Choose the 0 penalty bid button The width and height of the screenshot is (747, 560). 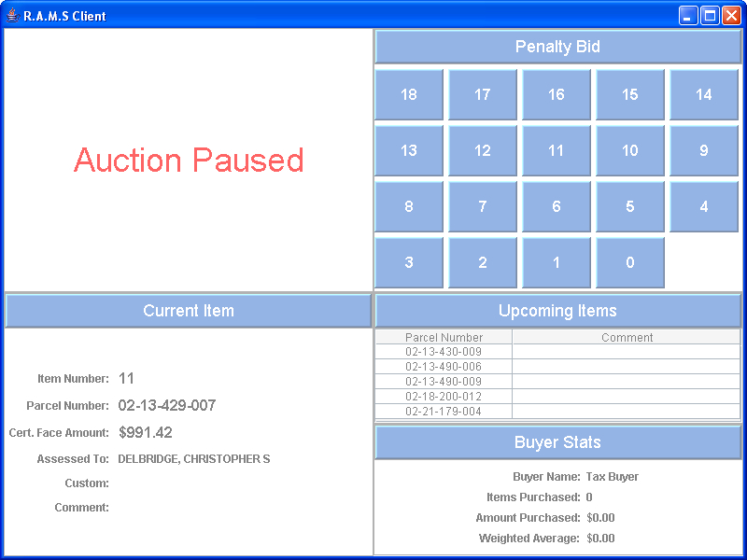click(630, 262)
